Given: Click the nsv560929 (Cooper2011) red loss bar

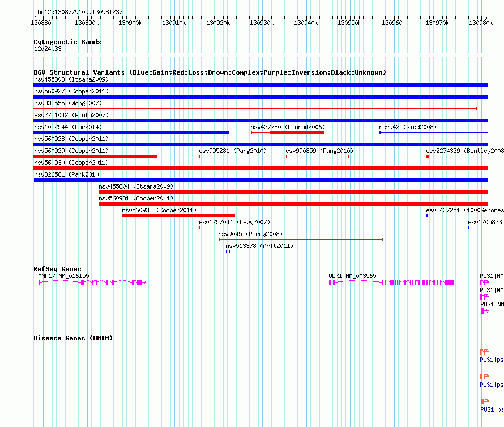Looking at the screenshot, I should 96,156.
